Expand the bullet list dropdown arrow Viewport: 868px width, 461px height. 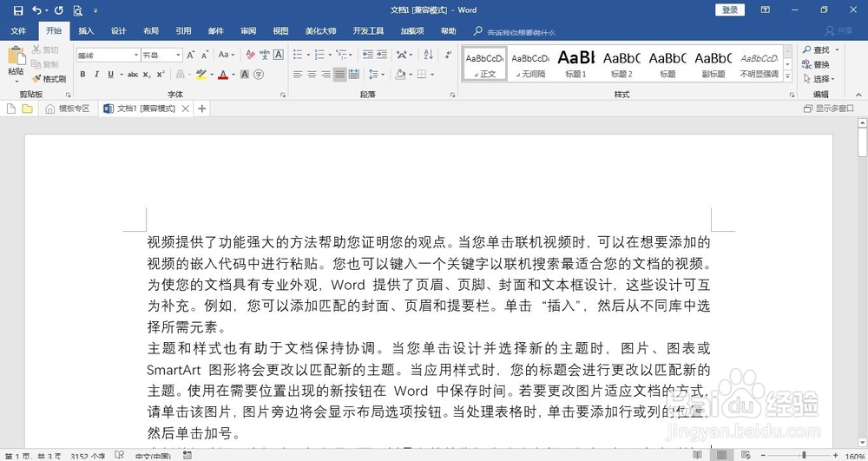[308, 55]
